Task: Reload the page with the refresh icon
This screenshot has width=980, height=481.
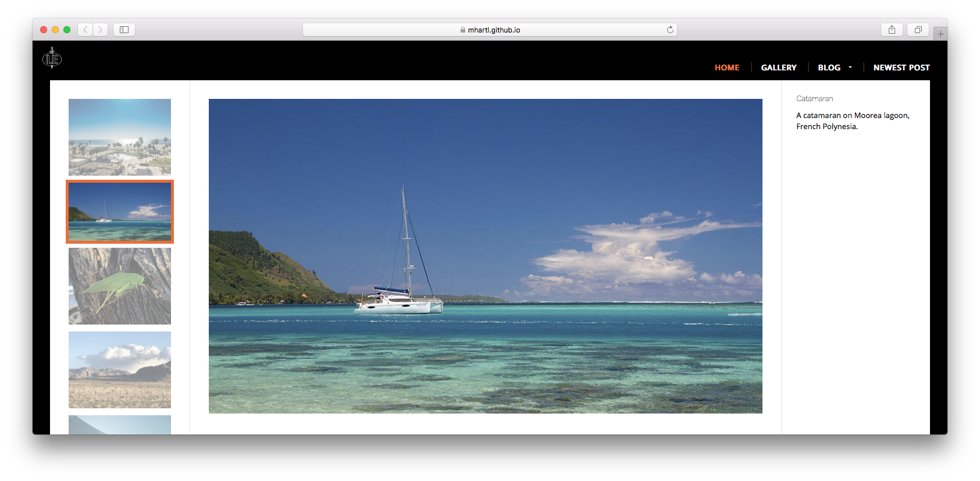Action: pyautogui.click(x=670, y=30)
